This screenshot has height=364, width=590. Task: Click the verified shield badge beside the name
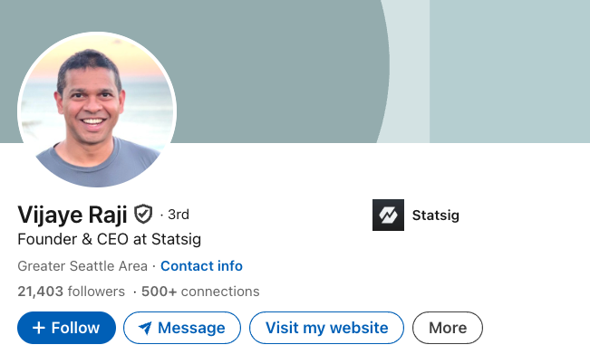point(142,215)
